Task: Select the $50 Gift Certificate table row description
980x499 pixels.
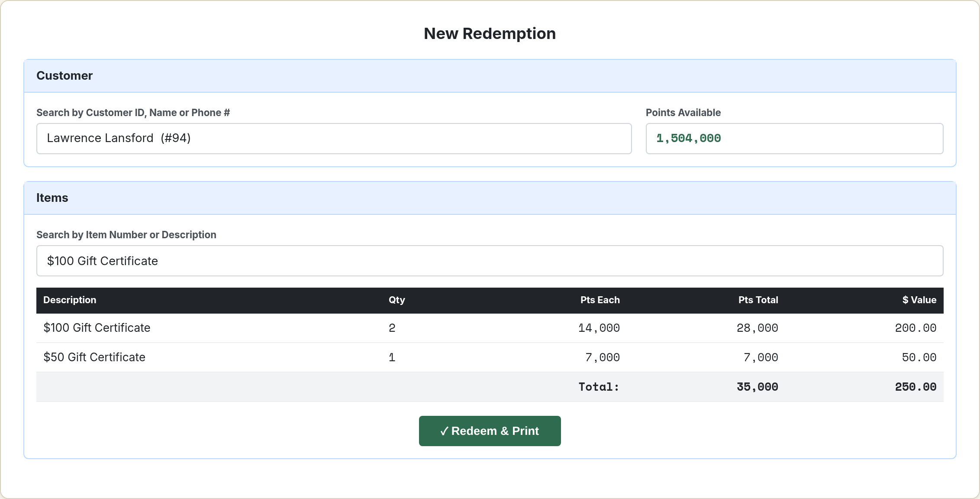Action: [94, 357]
